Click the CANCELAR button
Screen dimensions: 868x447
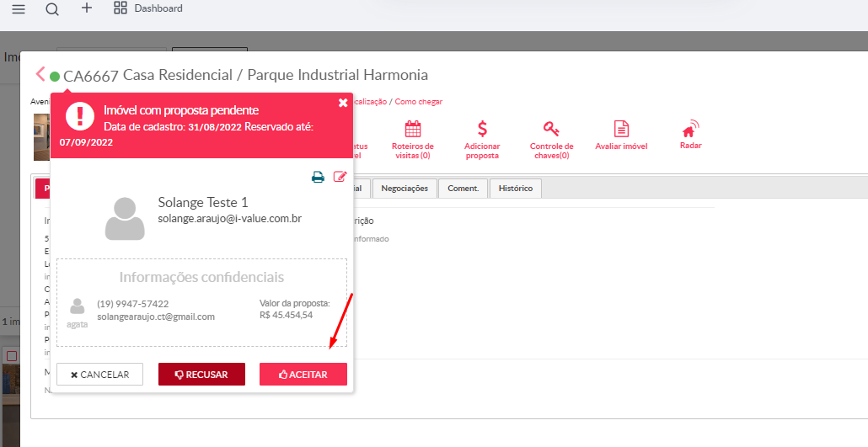tap(99, 375)
